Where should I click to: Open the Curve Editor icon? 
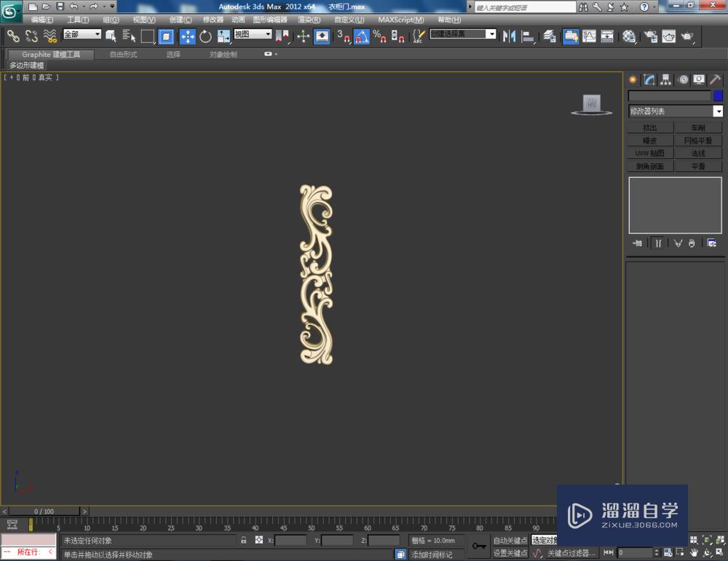tap(589, 36)
